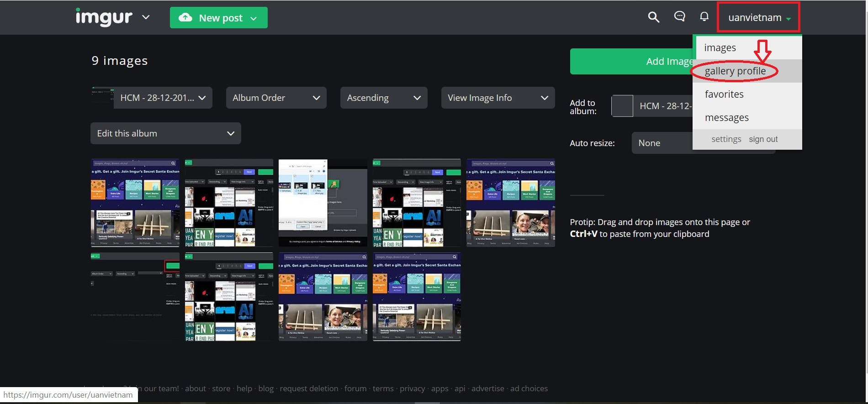Toggle the uanvietnam account menu
Image resolution: width=868 pixels, height=404 pixels.
tap(759, 17)
